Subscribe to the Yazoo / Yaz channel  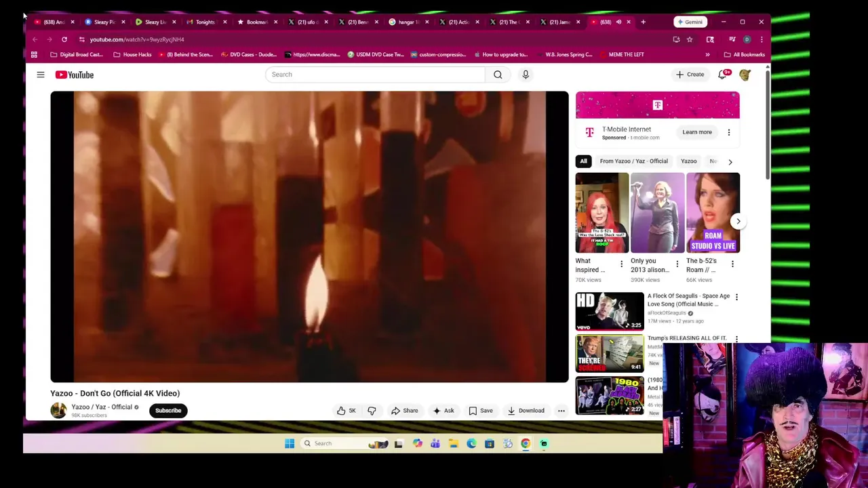point(168,411)
